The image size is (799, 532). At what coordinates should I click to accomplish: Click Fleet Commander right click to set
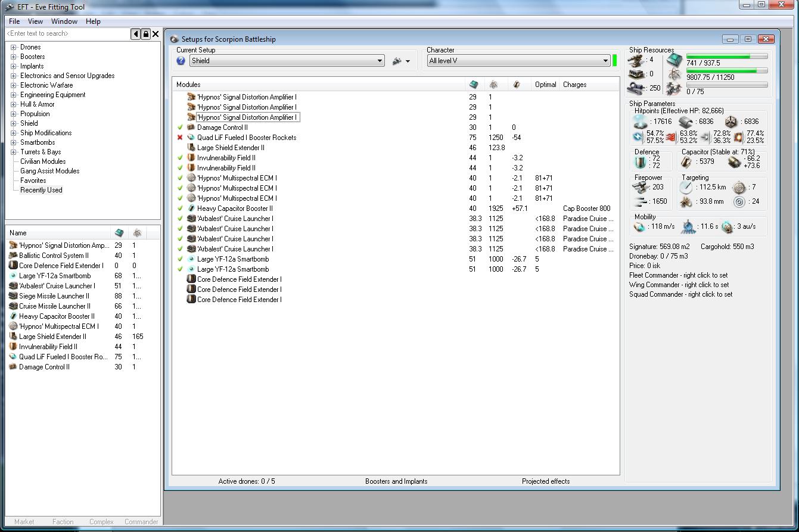678,275
